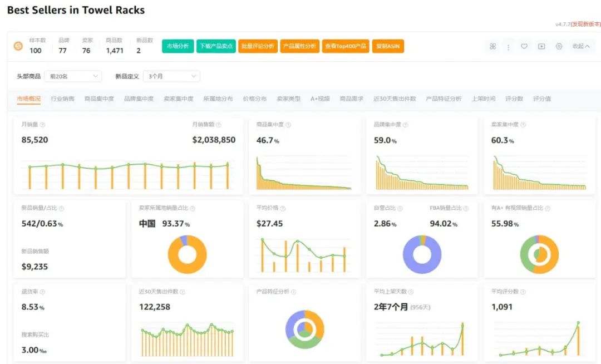Open the 产品特征分析 tab

pyautogui.click(x=444, y=99)
